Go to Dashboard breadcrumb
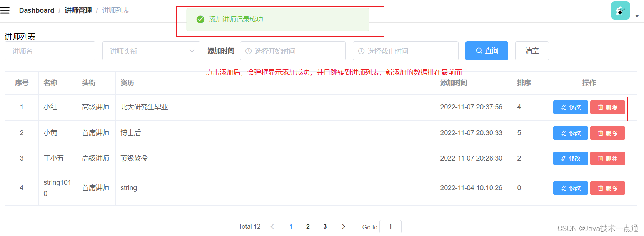644x236 pixels. [37, 10]
